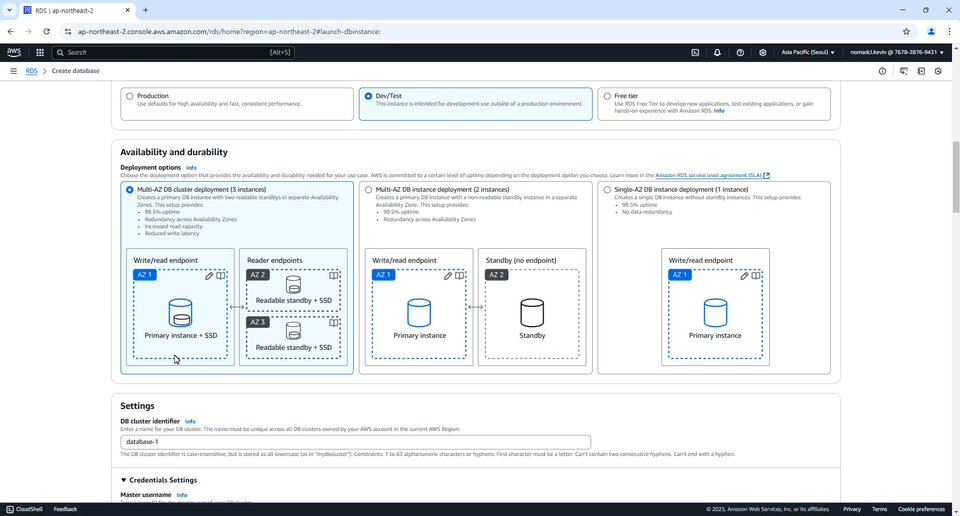Open the Amazon RDS service level agreement link
Screen dimensions: 960x516
click(x=708, y=176)
